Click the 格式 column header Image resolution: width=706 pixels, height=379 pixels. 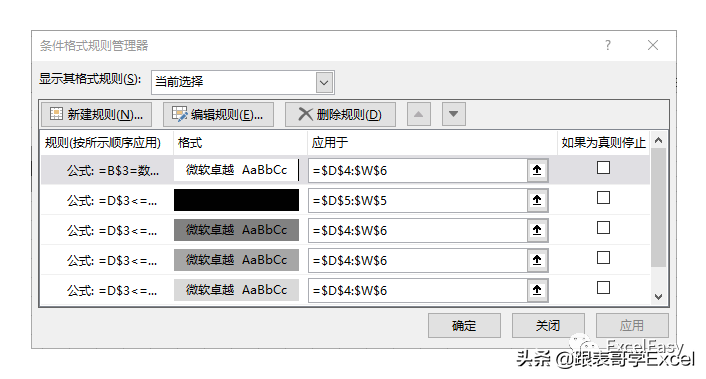click(240, 143)
